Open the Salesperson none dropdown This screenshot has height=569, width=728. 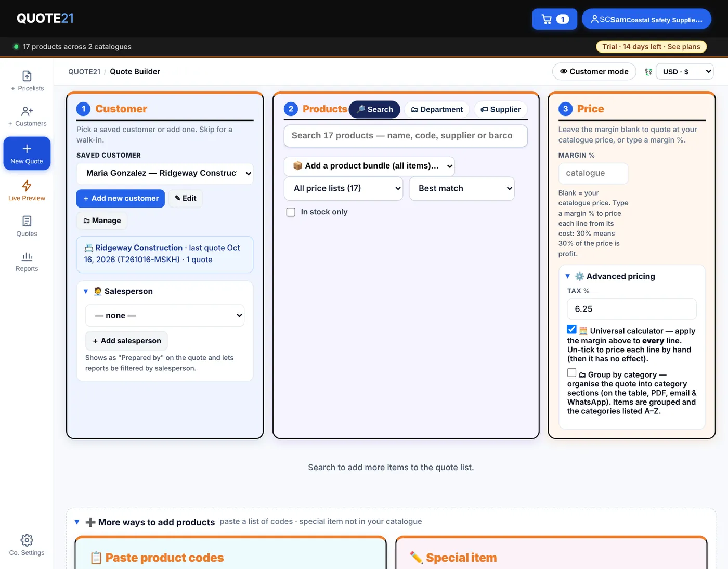point(165,316)
